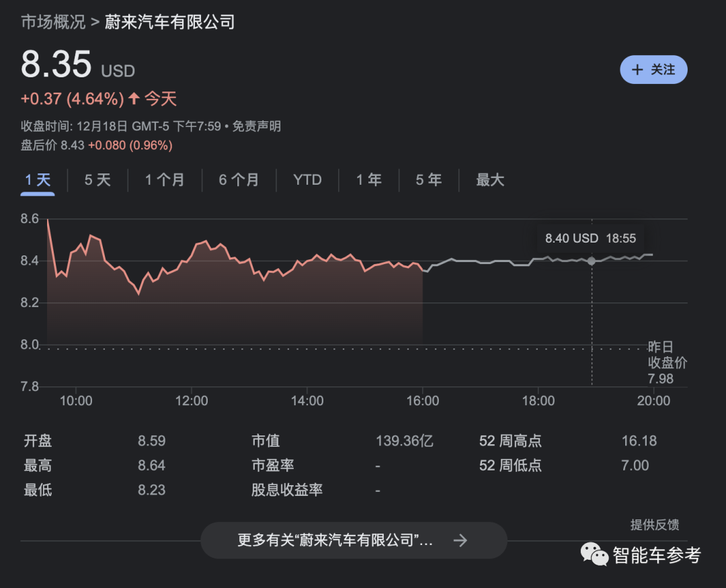Select the 1 天 time range tab
This screenshot has height=588, width=726.
38,180
